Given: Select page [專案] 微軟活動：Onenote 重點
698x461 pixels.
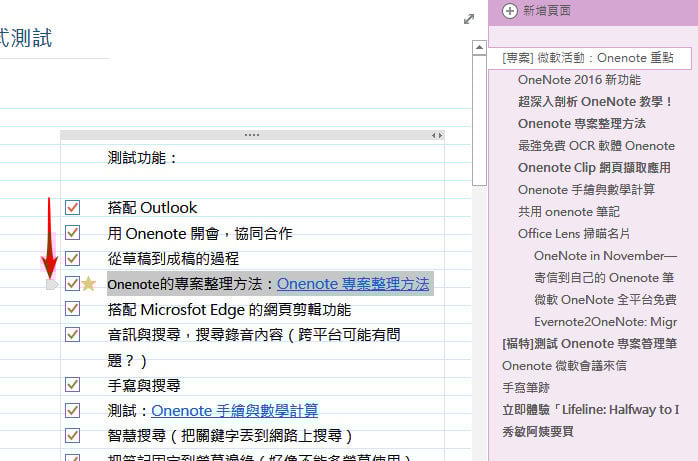Looking at the screenshot, I should [x=590, y=58].
